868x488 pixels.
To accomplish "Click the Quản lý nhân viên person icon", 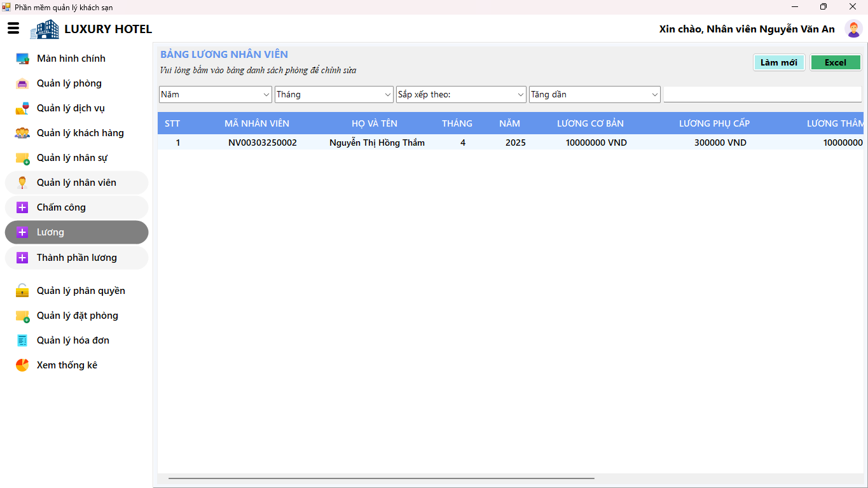I will point(22,183).
